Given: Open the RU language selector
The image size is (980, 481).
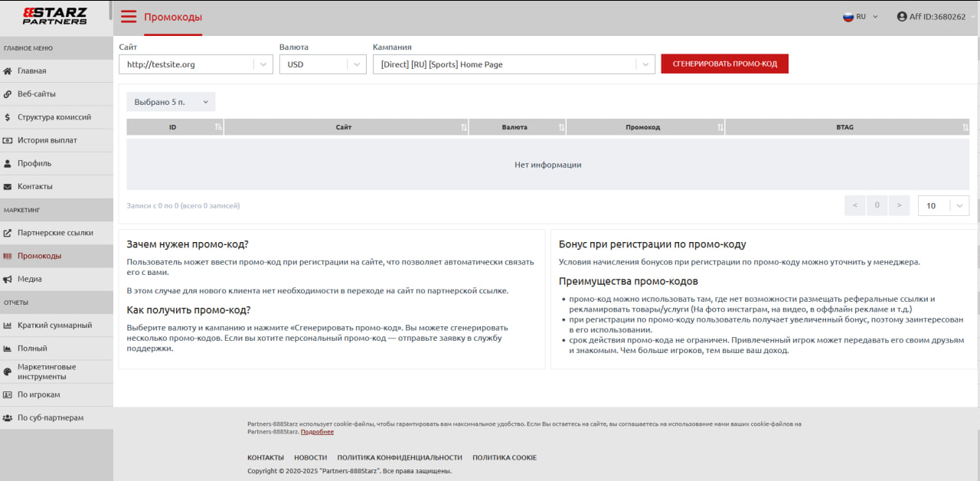Looking at the screenshot, I should click(x=861, y=17).
